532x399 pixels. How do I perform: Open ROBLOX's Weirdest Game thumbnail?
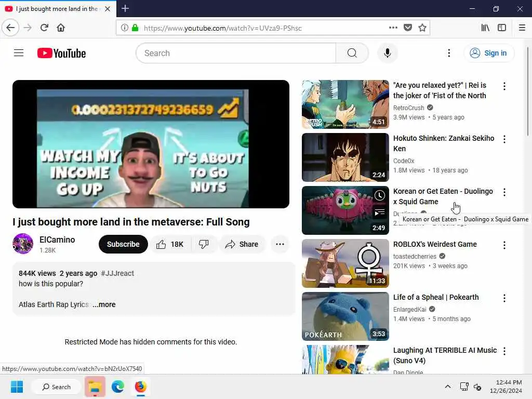pos(345,263)
